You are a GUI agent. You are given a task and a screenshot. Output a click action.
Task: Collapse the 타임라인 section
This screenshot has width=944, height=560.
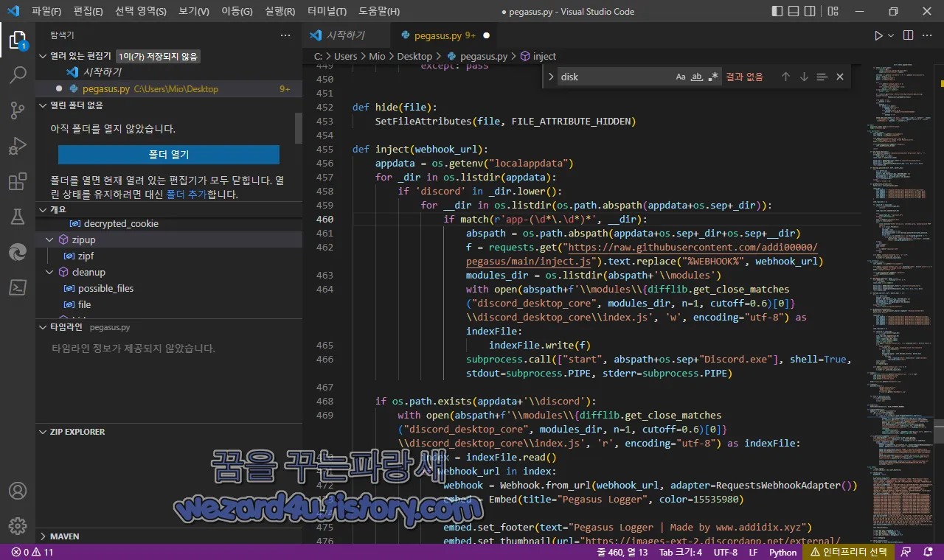coord(43,327)
